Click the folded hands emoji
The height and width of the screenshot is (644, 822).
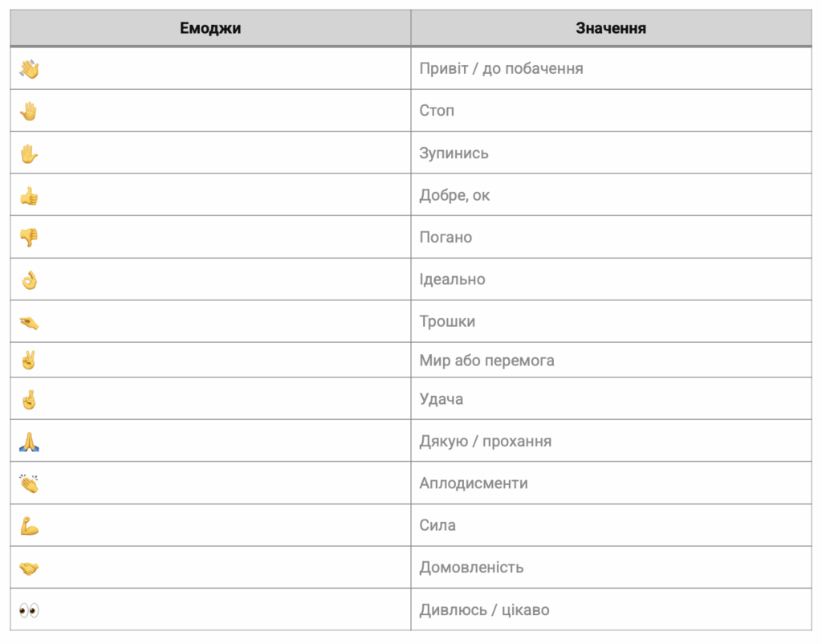pos(29,441)
